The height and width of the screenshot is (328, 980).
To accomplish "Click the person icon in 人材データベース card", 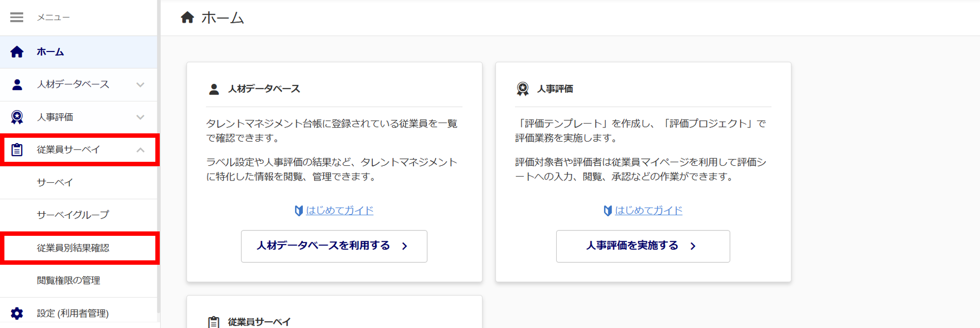I will point(214,89).
